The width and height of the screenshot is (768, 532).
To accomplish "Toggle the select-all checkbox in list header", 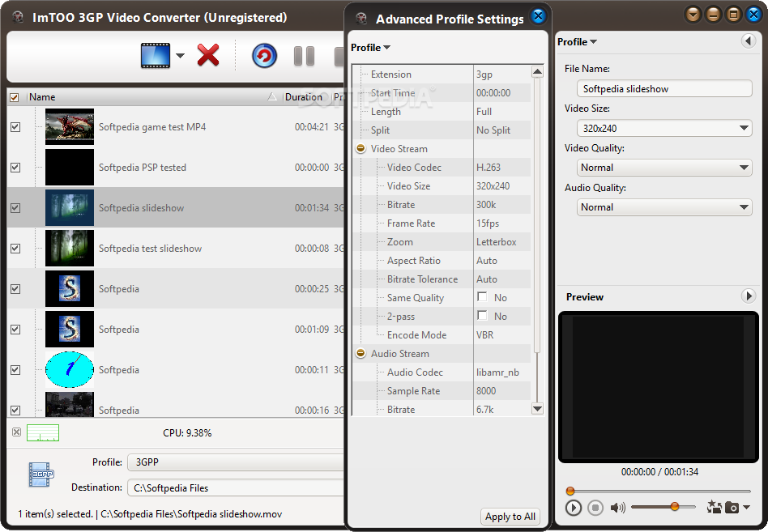I will [15, 97].
